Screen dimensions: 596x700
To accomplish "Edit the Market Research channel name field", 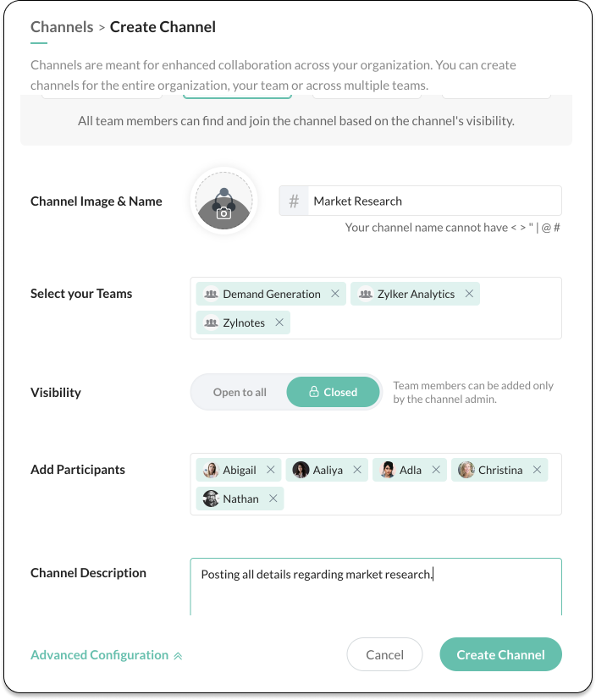I will [432, 201].
